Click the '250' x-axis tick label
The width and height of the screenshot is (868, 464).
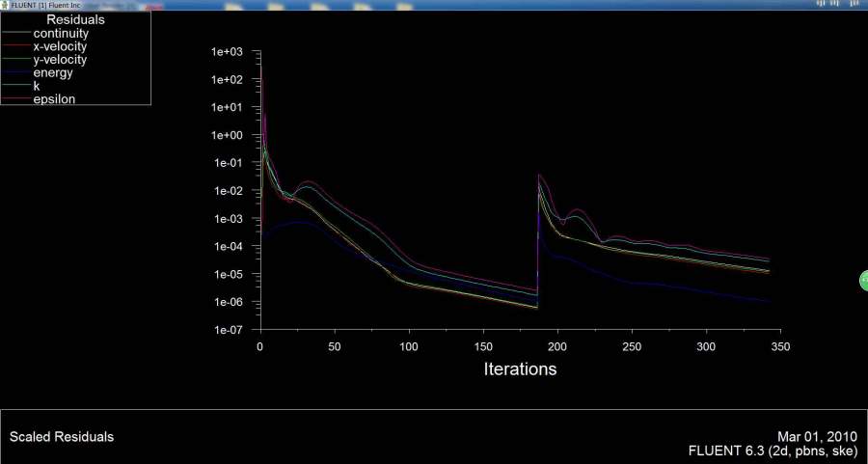tap(632, 346)
